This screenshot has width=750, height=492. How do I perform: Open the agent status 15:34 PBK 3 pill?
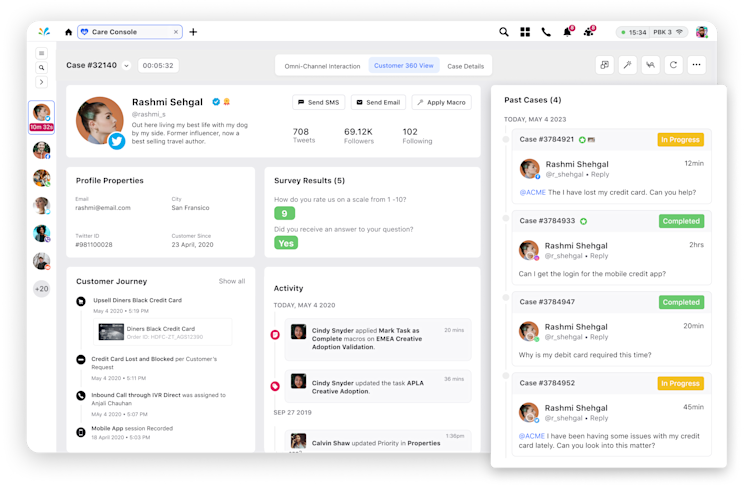652,32
